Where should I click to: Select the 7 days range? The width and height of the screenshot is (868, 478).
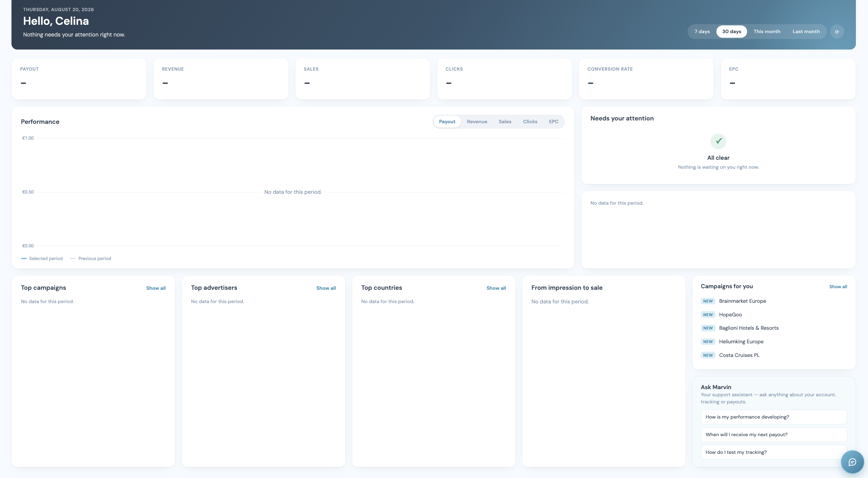click(702, 32)
